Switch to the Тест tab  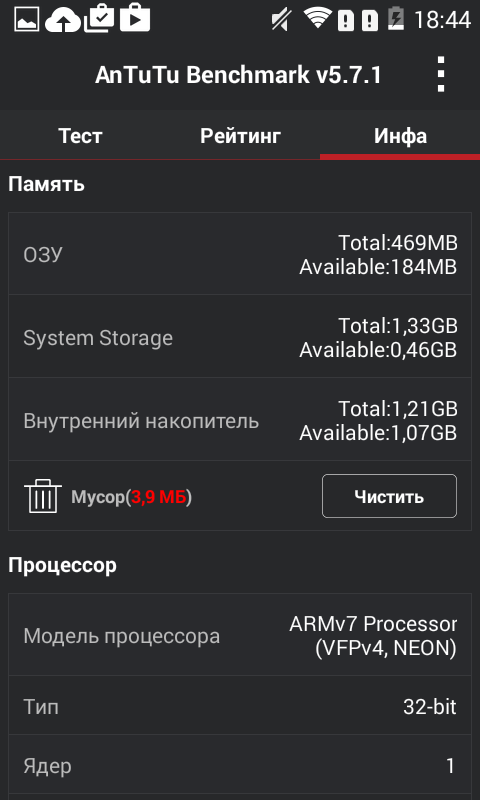click(x=80, y=136)
